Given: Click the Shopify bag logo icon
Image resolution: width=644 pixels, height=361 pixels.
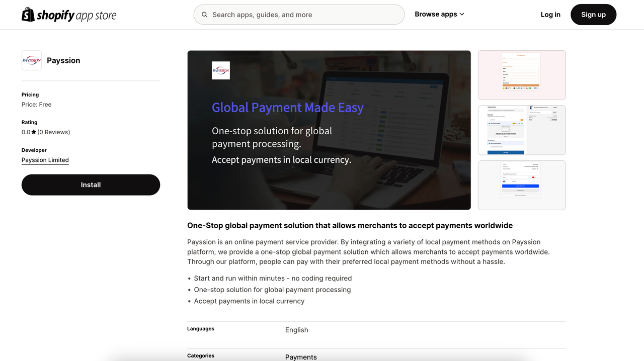Looking at the screenshot, I should pyautogui.click(x=28, y=14).
